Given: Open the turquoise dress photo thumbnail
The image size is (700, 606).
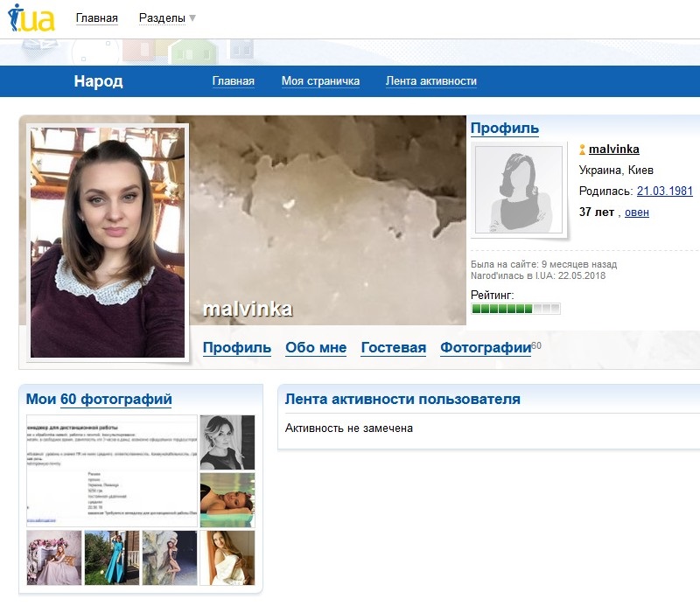Looking at the screenshot, I should click(111, 558).
